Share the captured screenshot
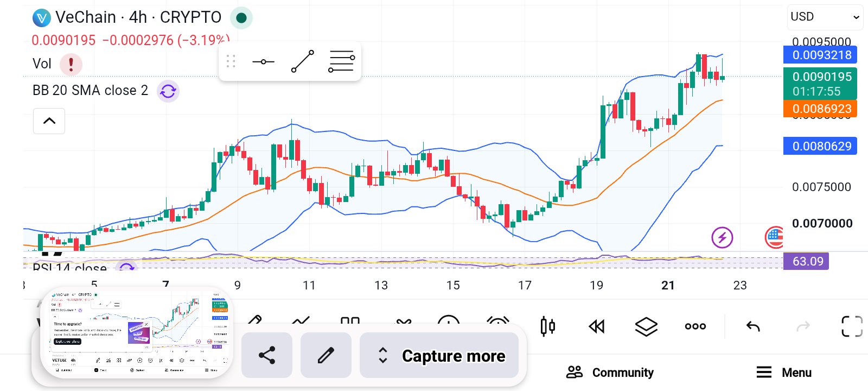 [x=267, y=356]
